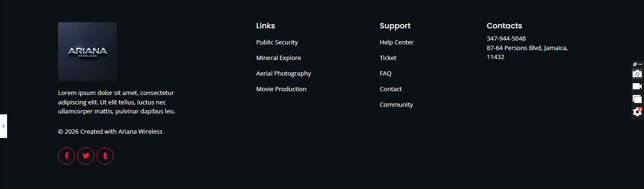Click the camera screenshot icon
Image resolution: width=644 pixels, height=189 pixels.
click(x=637, y=74)
